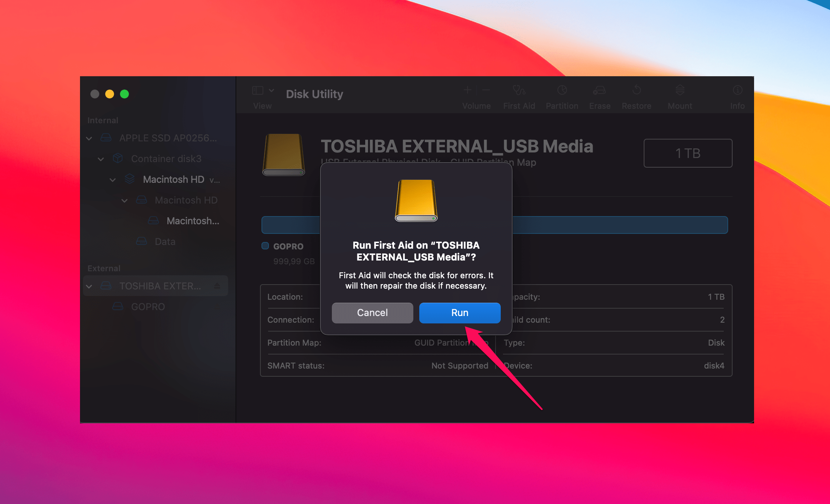Zoom the window with green button
This screenshot has height=504, width=830.
(x=124, y=94)
